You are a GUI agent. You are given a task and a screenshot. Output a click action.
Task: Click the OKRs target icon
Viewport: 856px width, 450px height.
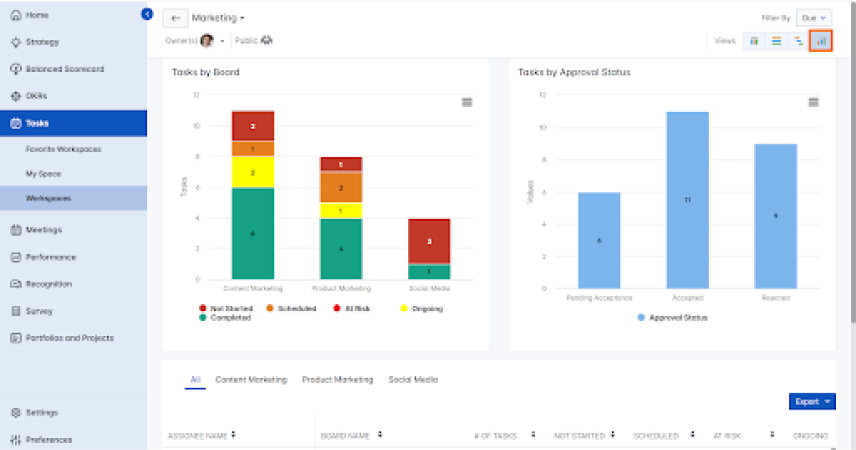coord(16,96)
